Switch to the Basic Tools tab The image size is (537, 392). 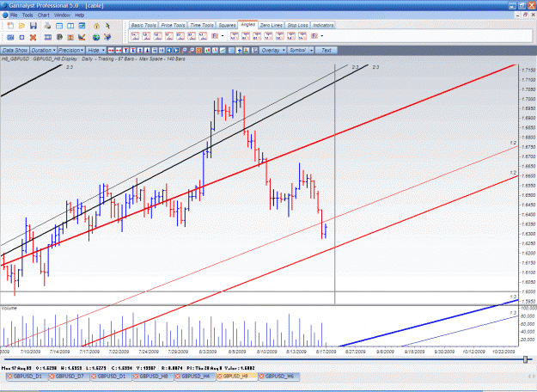point(143,25)
